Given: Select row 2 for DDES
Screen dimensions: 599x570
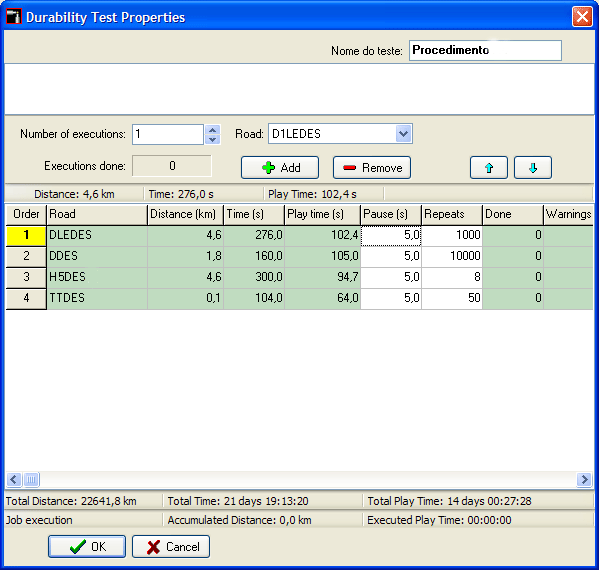Looking at the screenshot, I should 26,256.
